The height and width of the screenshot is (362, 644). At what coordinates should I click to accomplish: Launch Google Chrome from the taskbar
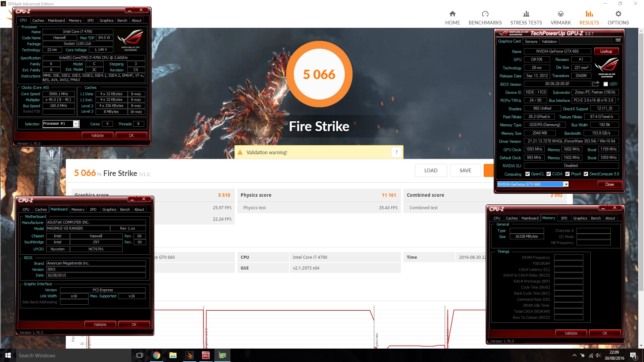coord(156,355)
